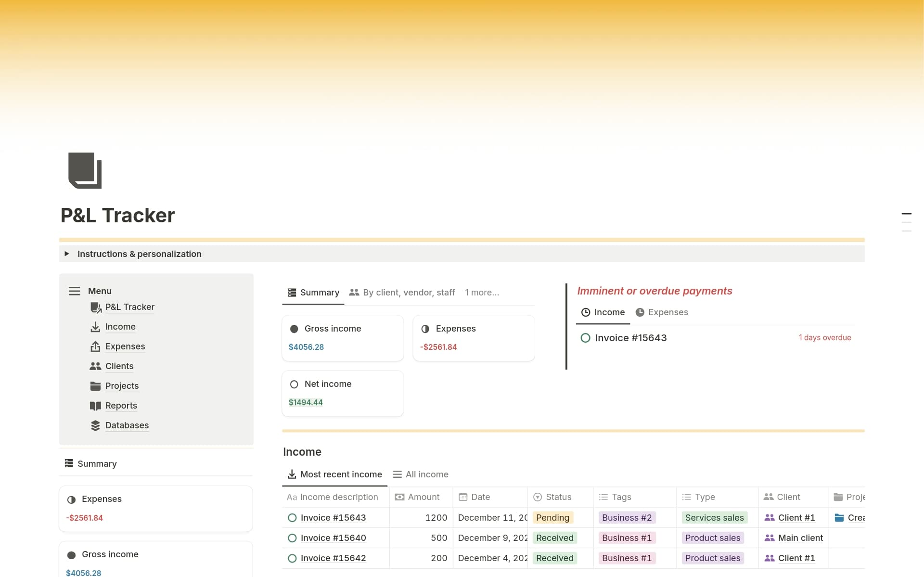Image resolution: width=924 pixels, height=577 pixels.
Task: Open the '1 more...' views dropdown
Action: pyautogui.click(x=482, y=292)
